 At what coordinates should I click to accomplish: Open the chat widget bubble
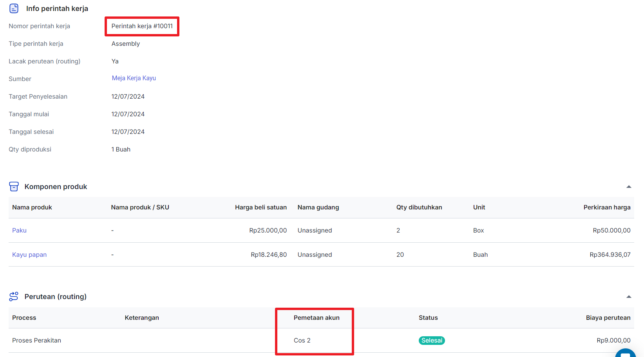(626, 353)
